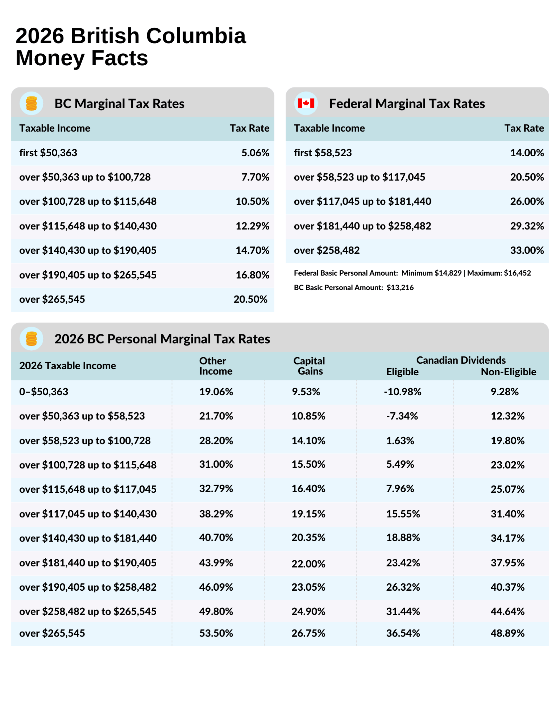The image size is (560, 728).
Task: Click the over $117,045 up to $140,430 combined row
Action: click(x=280, y=514)
